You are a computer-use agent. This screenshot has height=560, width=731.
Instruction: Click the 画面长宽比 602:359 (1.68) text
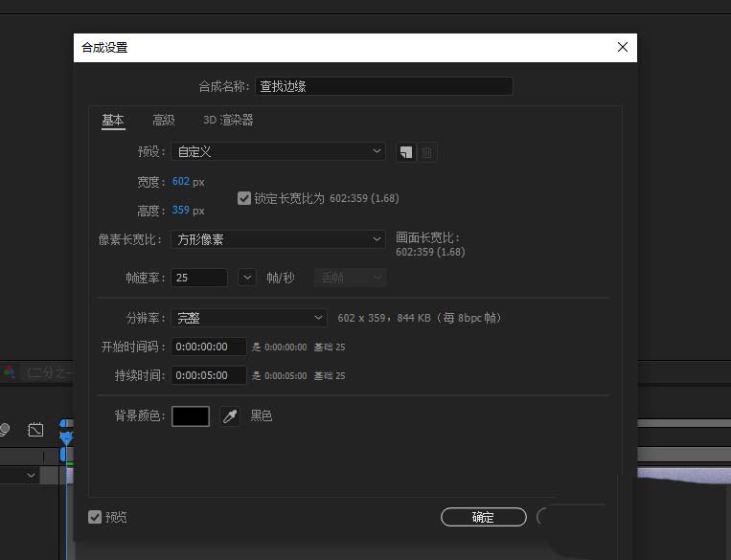tap(430, 252)
